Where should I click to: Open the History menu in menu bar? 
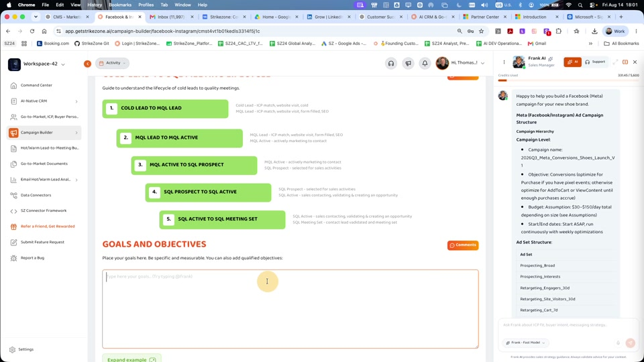(95, 5)
